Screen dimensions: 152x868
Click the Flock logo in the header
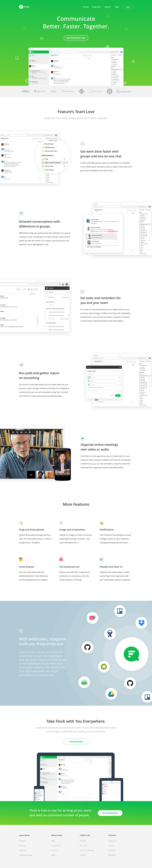click(x=24, y=7)
